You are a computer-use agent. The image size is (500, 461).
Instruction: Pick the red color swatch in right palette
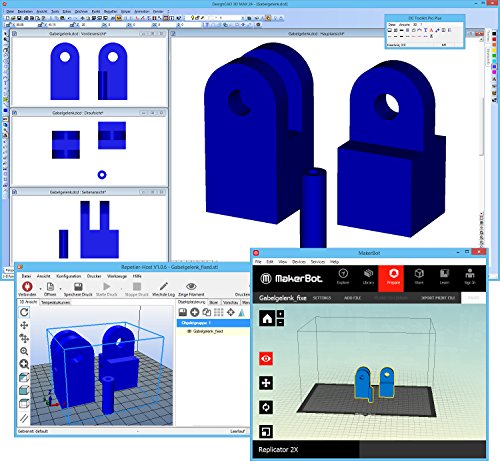[x=494, y=40]
